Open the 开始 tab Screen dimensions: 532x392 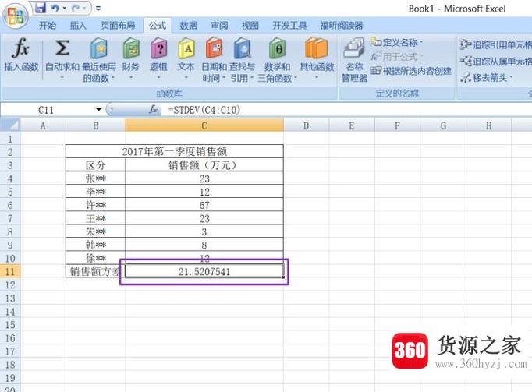click(47, 26)
